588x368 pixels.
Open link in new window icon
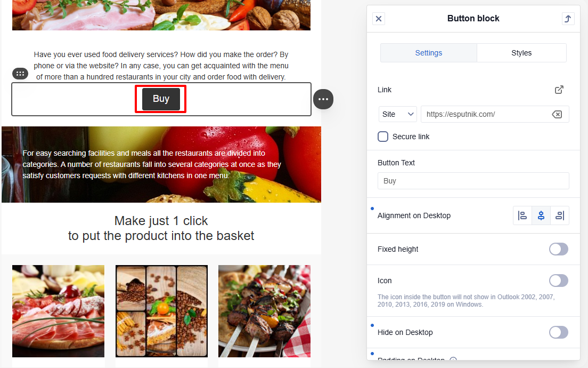point(559,90)
